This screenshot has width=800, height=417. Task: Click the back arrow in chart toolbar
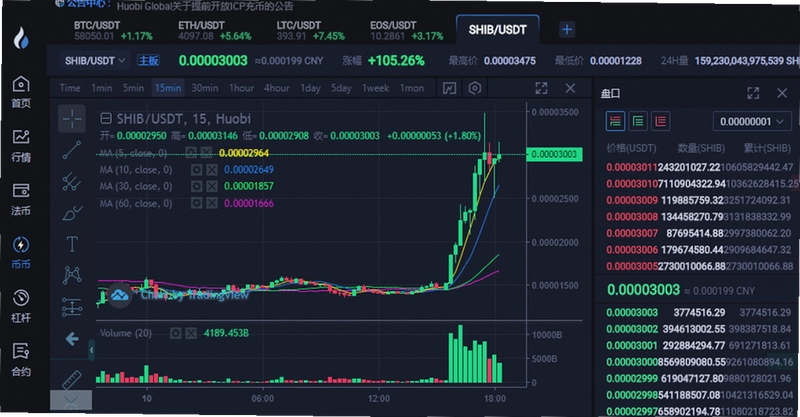(72, 338)
